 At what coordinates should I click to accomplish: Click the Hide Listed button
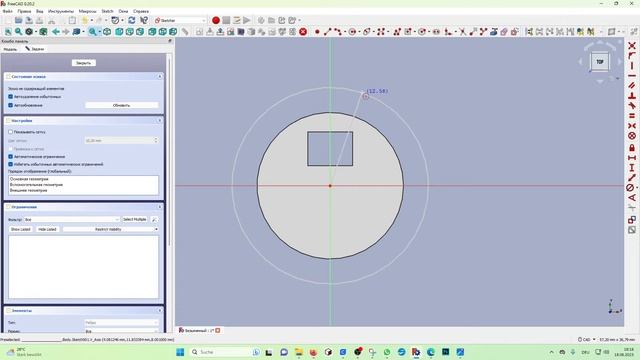(x=47, y=229)
